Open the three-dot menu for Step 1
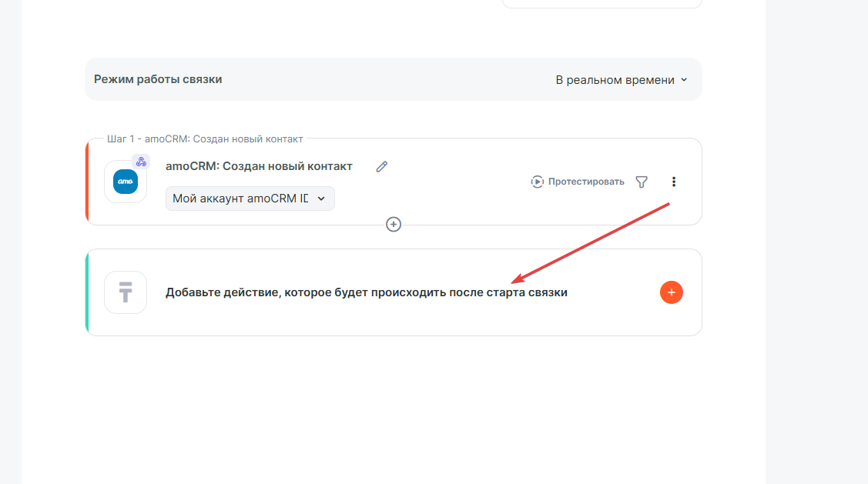868x484 pixels. pos(674,182)
